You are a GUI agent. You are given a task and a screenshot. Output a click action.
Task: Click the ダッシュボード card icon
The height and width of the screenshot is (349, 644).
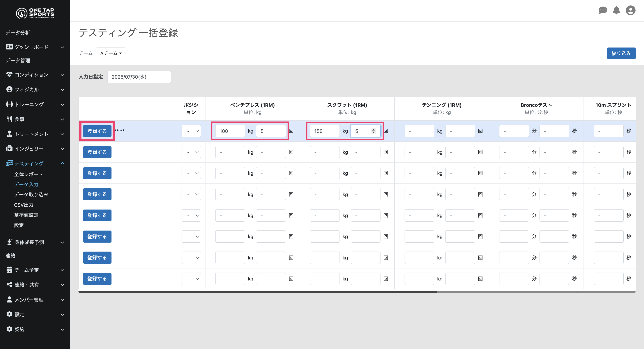point(9,47)
